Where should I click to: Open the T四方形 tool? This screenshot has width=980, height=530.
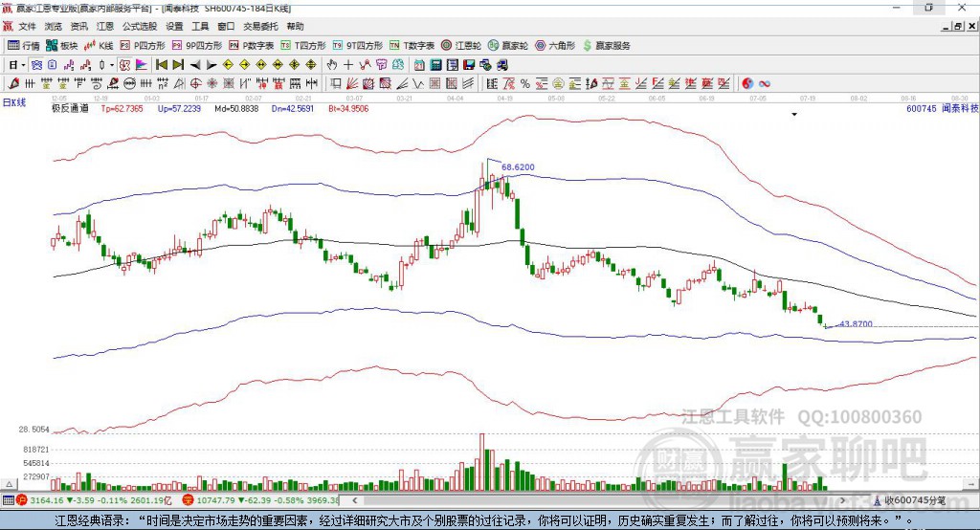[303, 46]
